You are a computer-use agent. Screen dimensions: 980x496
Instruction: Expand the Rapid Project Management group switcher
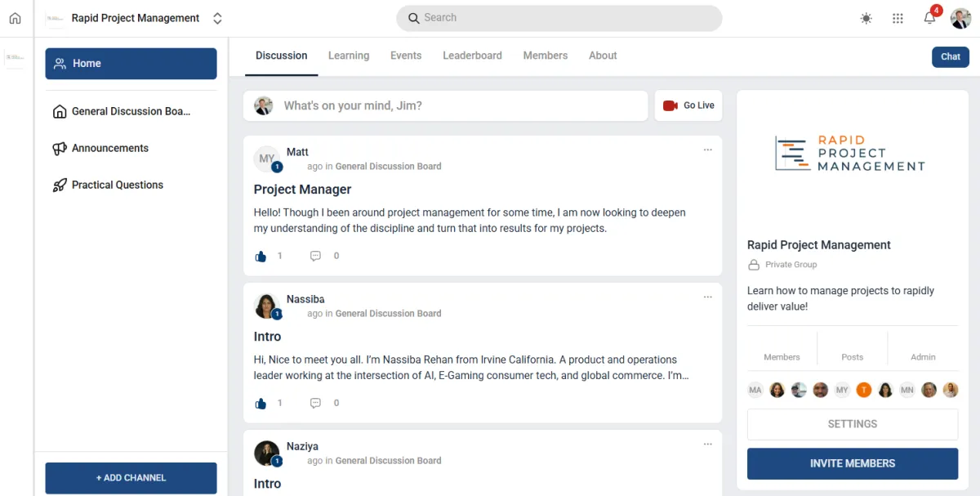point(217,18)
